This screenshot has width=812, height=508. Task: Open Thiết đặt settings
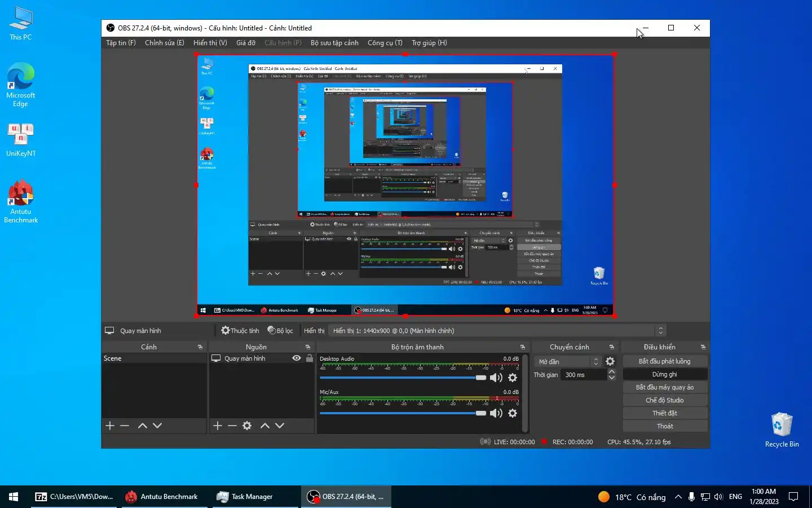pyautogui.click(x=665, y=413)
